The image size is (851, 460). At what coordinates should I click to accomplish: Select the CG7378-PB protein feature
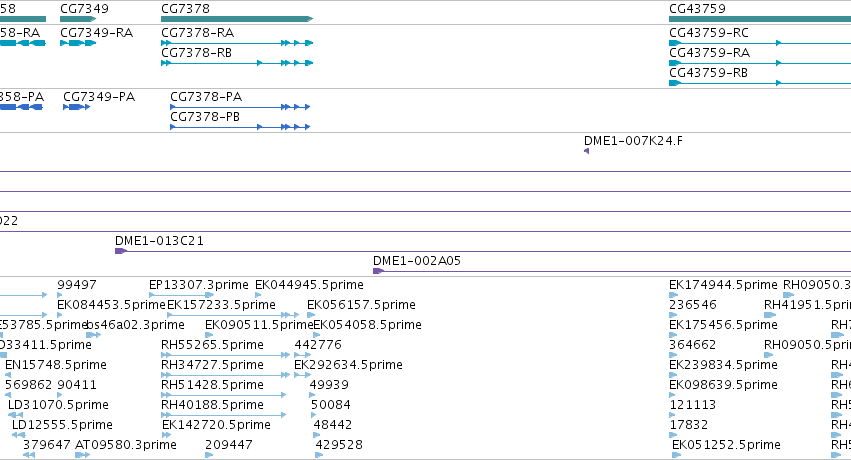pos(240,127)
